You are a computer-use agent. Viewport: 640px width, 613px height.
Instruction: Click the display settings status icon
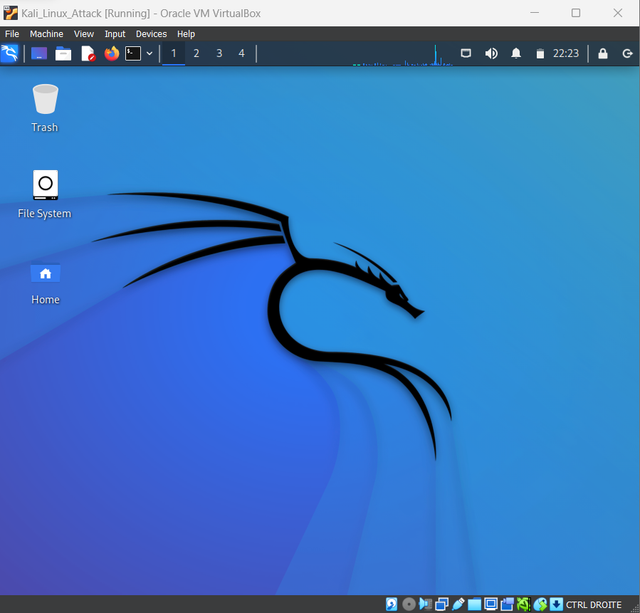click(491, 604)
